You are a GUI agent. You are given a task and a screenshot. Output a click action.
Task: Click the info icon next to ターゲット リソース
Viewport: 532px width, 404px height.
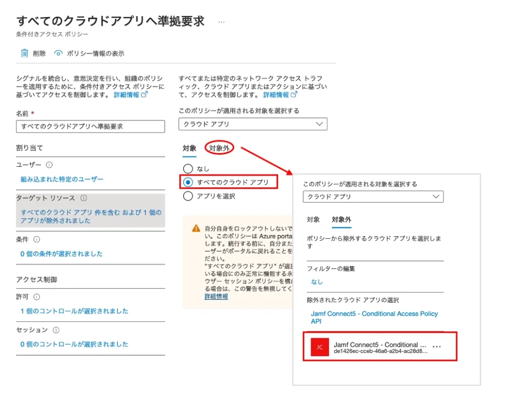tap(84, 198)
